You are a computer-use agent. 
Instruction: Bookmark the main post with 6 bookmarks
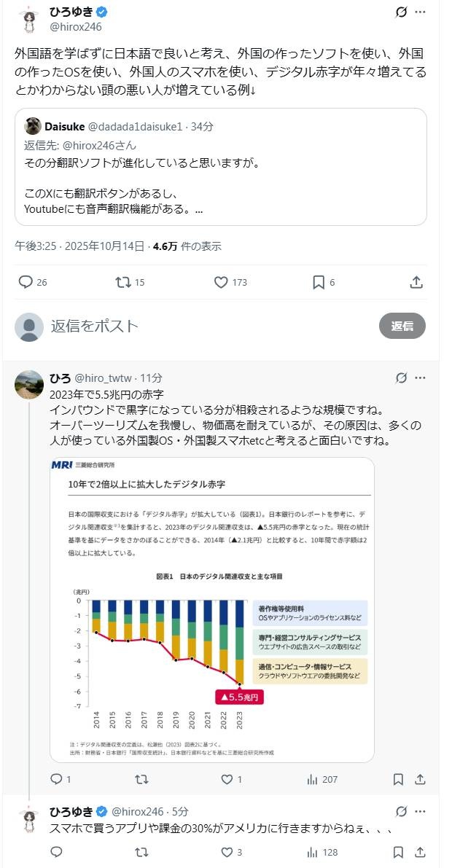coord(319,282)
